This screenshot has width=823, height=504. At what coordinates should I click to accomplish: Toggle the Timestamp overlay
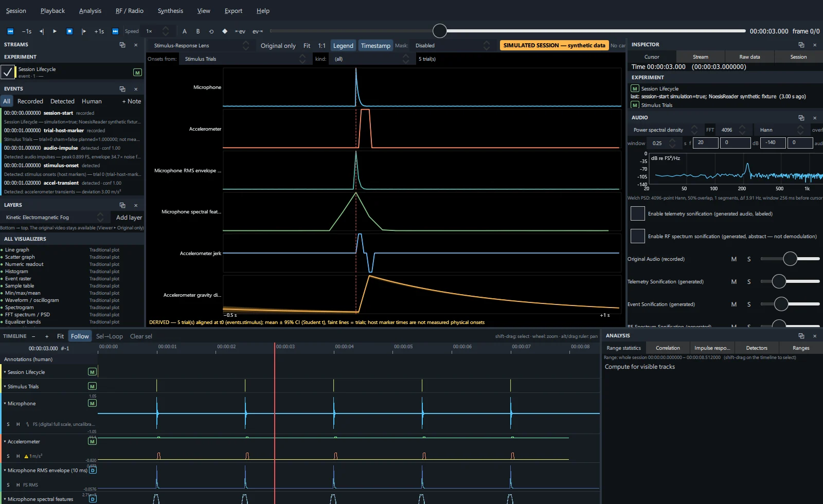click(375, 46)
